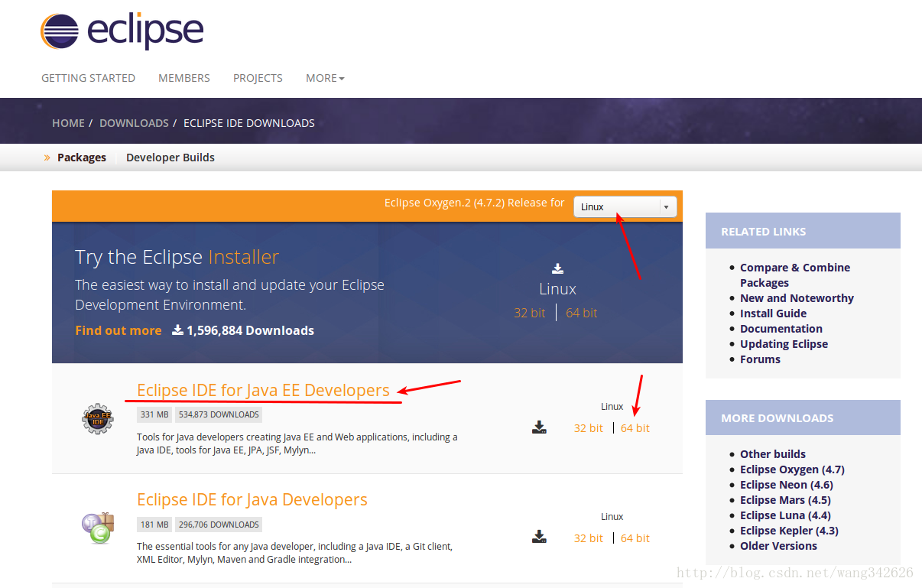Viewport: 922px width, 588px height.
Task: Switch to the Packages tab
Action: pos(82,158)
